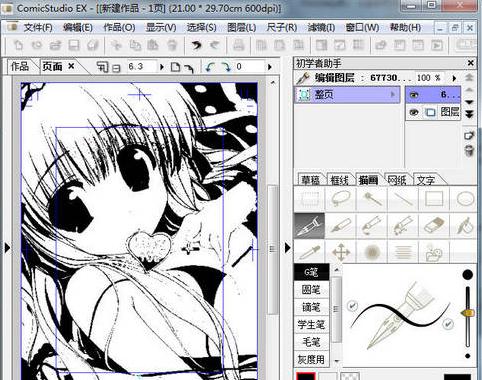Select the eraser tool icon
482x380 pixels.
434,226
